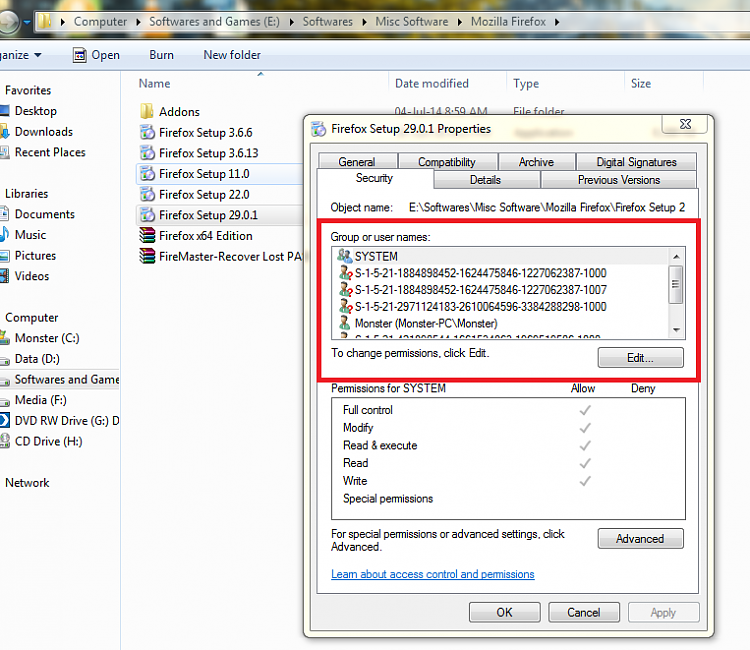Screen dimensions: 750x650
Task: Click the Firefox Setup 11.0 installer icon
Action: pos(147,174)
